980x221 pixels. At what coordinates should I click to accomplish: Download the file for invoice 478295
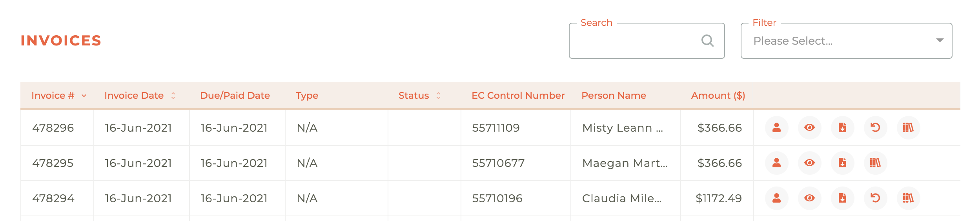click(842, 163)
